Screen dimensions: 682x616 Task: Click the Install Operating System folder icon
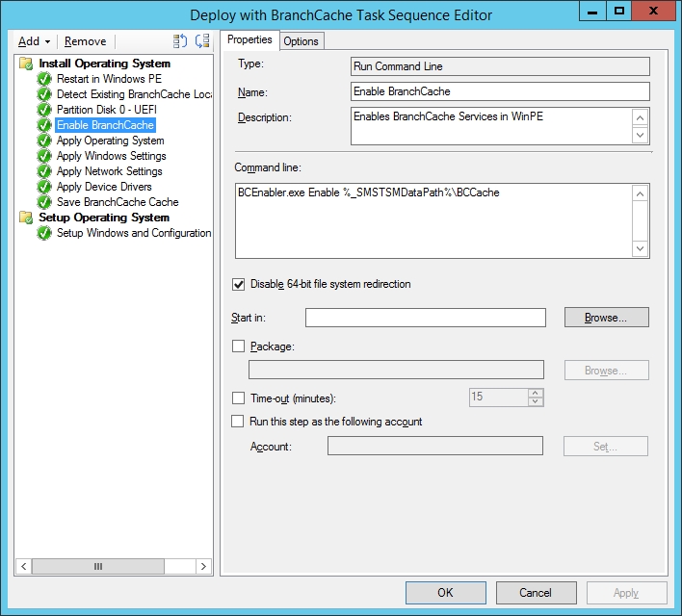click(27, 64)
